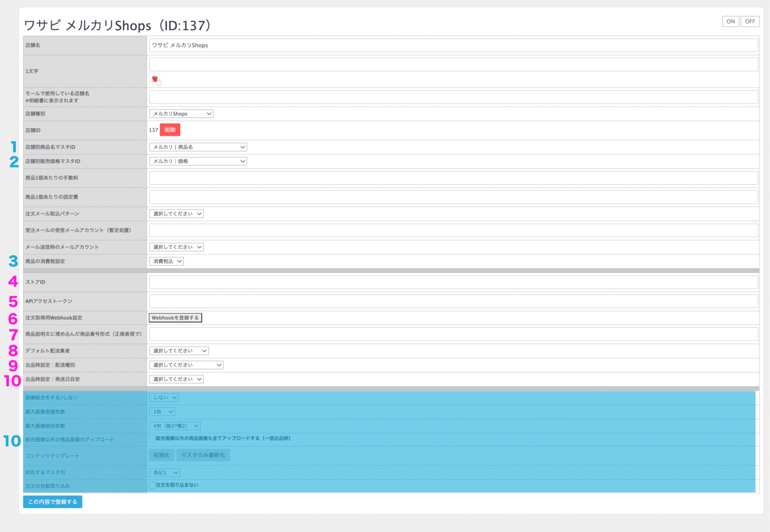Submit with この内容で登録する button
The image size is (770, 532).
(52, 502)
